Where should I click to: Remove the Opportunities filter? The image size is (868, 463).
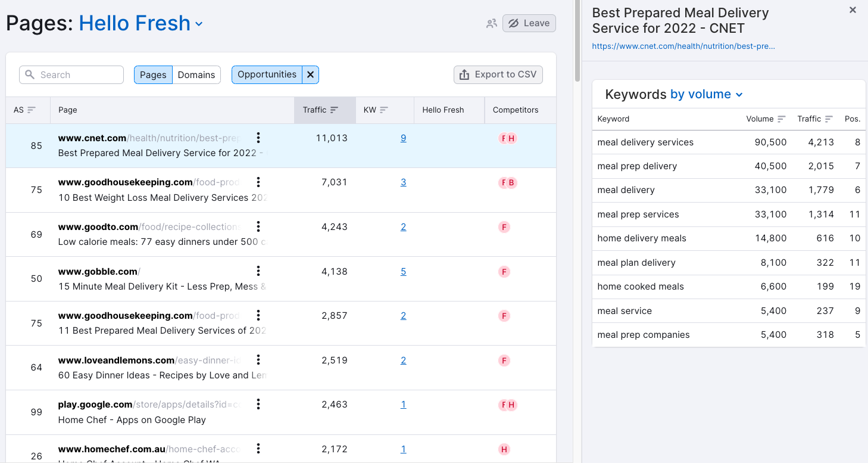310,74
